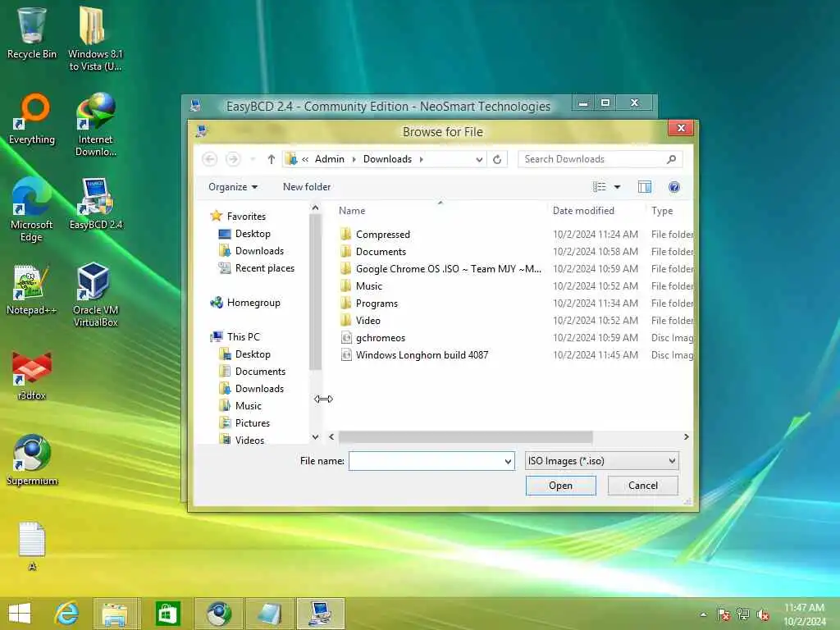Screen dimensions: 840x630
Task: Launch EasyBCD 2.4 desktop shortcut
Action: coord(95,204)
